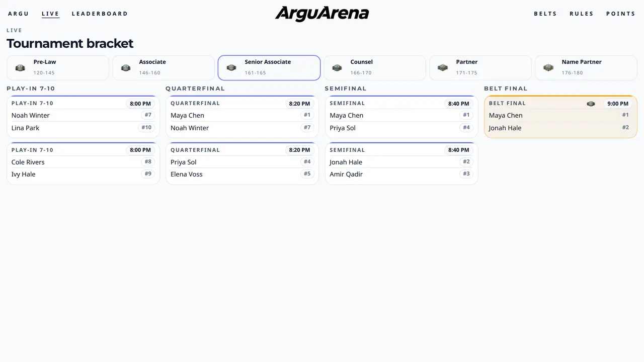Open the LIVE nav tab
644x362 pixels.
tap(50, 14)
